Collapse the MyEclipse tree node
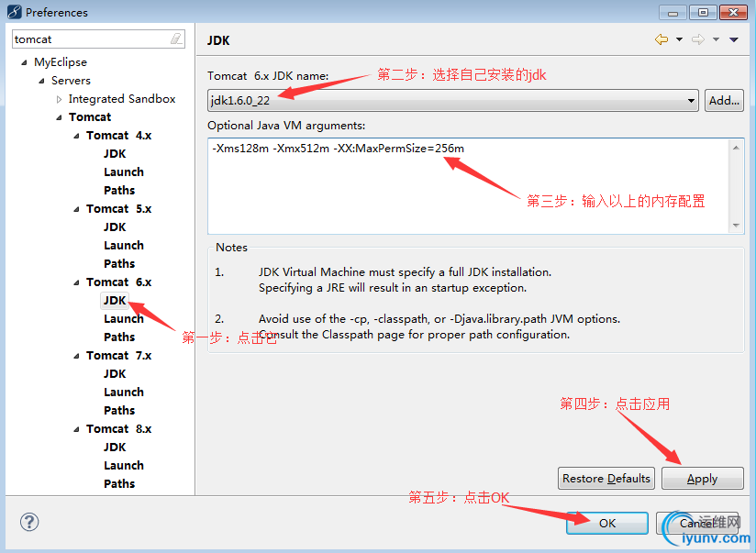This screenshot has height=553, width=756. click(24, 62)
